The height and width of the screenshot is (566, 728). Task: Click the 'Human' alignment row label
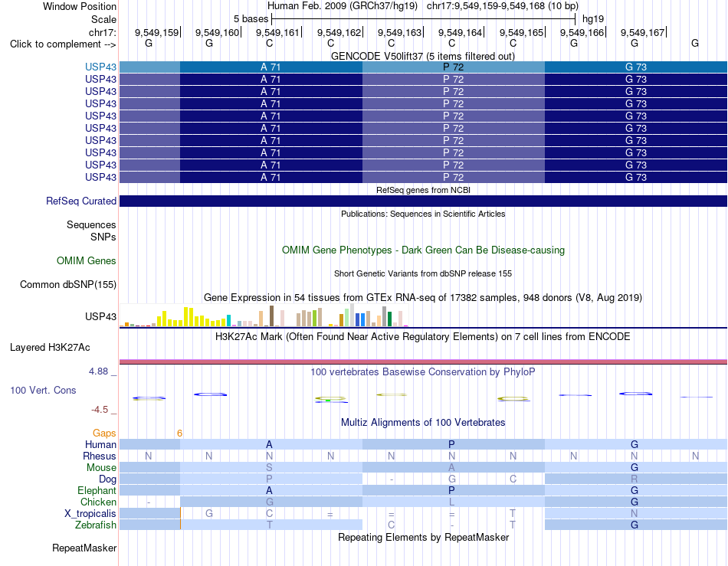100,444
